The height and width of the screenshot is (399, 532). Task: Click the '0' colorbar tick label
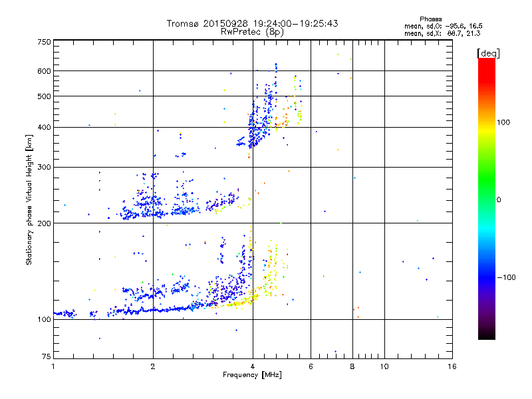click(x=499, y=200)
